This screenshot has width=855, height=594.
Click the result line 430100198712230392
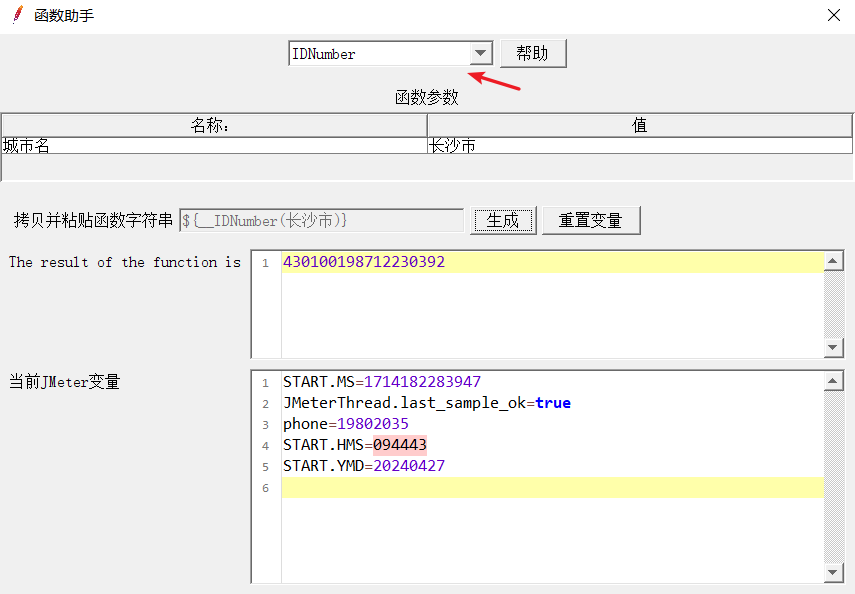click(364, 262)
